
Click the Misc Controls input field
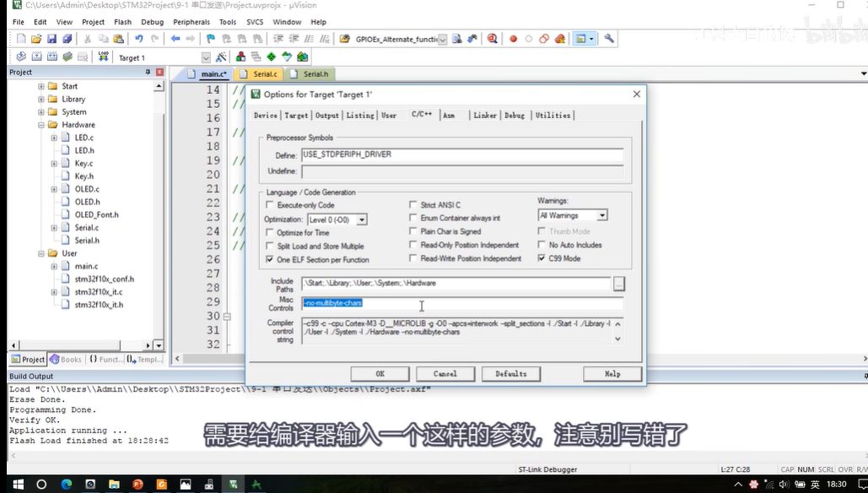(x=462, y=304)
